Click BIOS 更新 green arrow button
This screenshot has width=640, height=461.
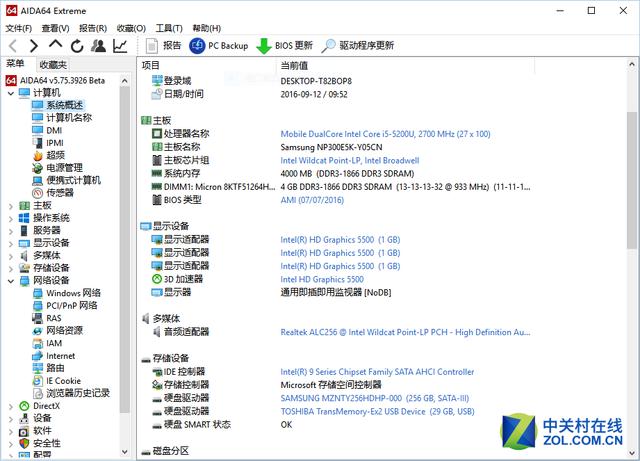pos(284,46)
